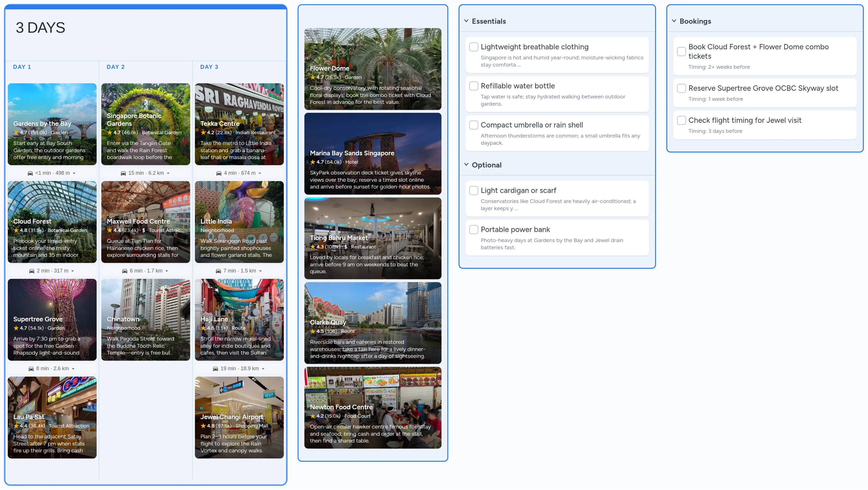
Task: Click the Essentials section heading
Action: pyautogui.click(x=489, y=21)
